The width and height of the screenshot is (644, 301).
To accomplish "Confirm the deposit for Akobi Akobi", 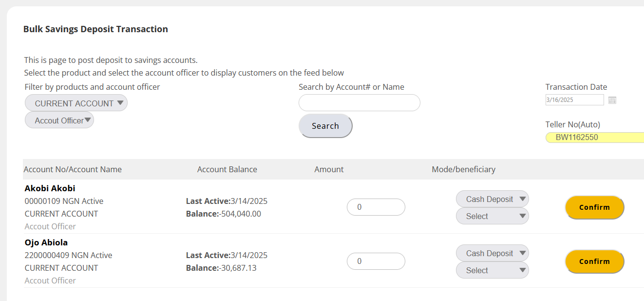I will click(594, 207).
